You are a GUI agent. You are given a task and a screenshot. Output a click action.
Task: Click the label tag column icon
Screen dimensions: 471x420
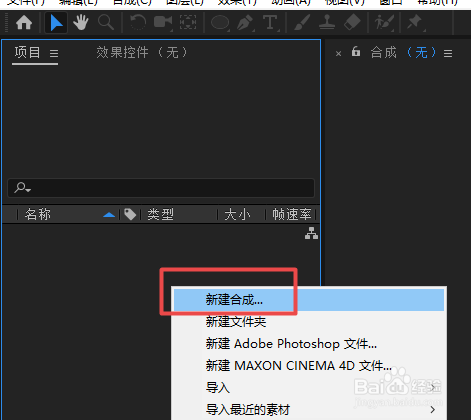[x=130, y=214]
